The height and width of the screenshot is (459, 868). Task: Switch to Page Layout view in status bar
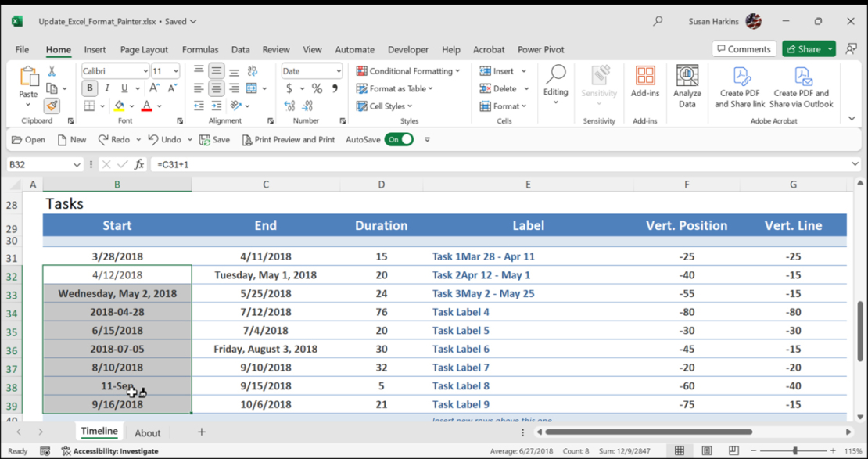pyautogui.click(x=706, y=450)
